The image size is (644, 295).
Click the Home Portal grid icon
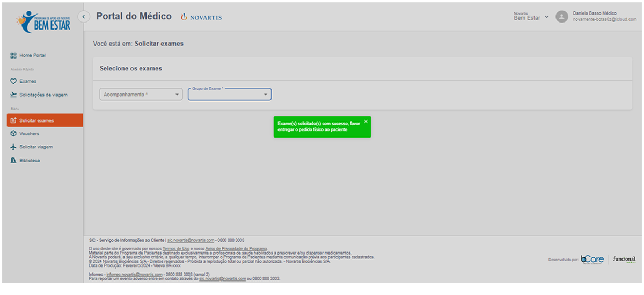[x=13, y=55]
